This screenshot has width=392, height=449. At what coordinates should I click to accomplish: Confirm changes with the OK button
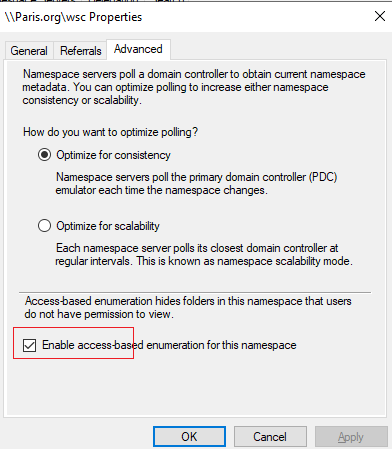(x=189, y=436)
